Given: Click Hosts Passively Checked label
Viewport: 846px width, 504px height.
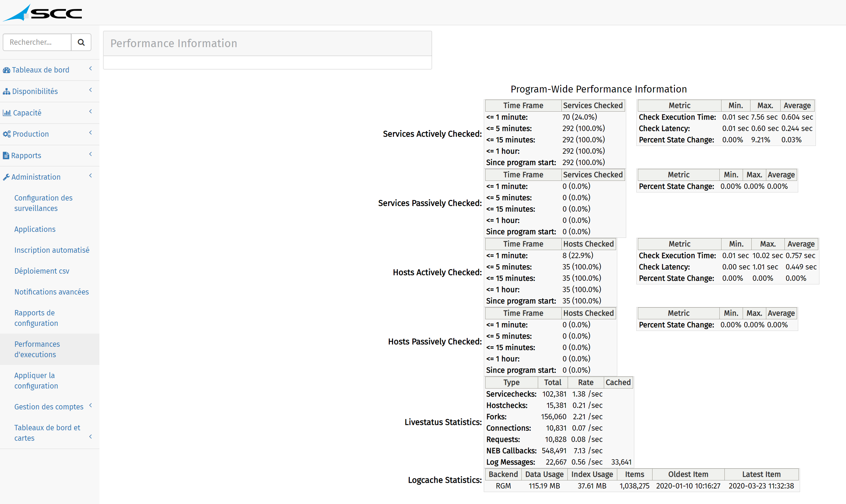Looking at the screenshot, I should point(435,342).
